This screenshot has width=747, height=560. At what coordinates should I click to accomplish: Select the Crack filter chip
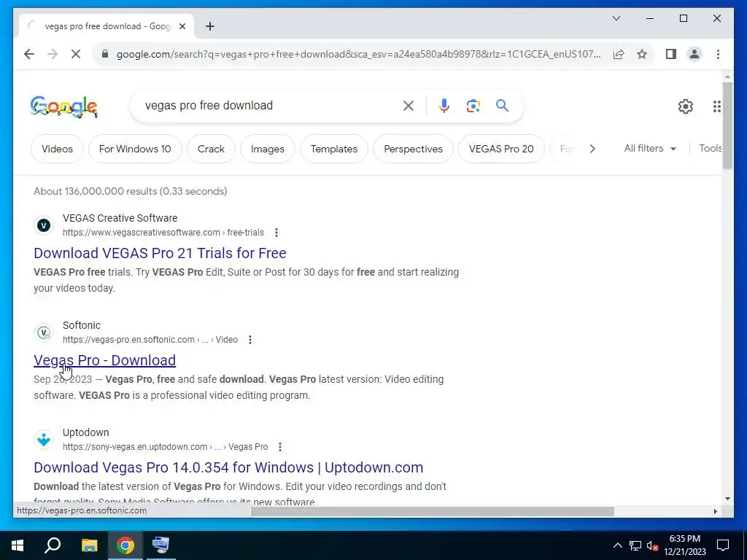tap(211, 149)
